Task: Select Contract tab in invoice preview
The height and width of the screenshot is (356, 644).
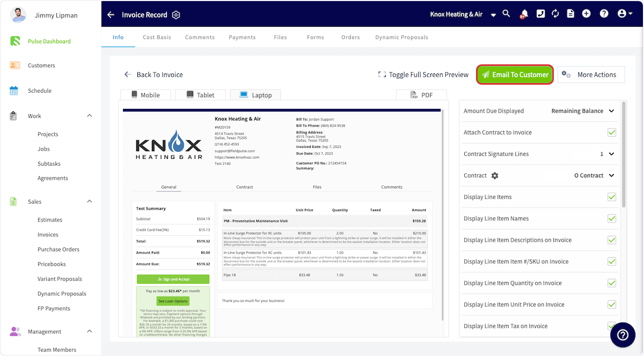Action: (244, 187)
